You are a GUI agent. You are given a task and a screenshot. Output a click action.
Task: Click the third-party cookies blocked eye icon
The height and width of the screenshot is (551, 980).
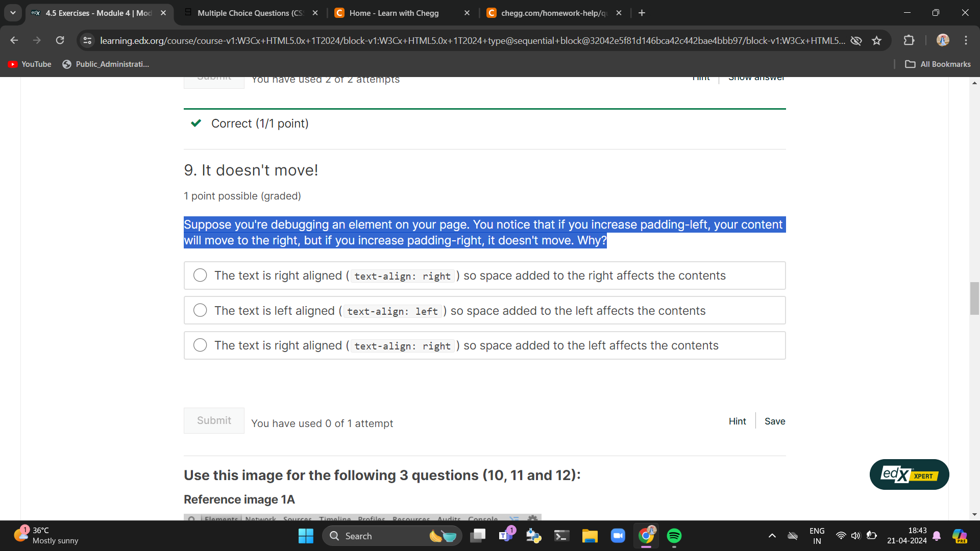point(856,41)
